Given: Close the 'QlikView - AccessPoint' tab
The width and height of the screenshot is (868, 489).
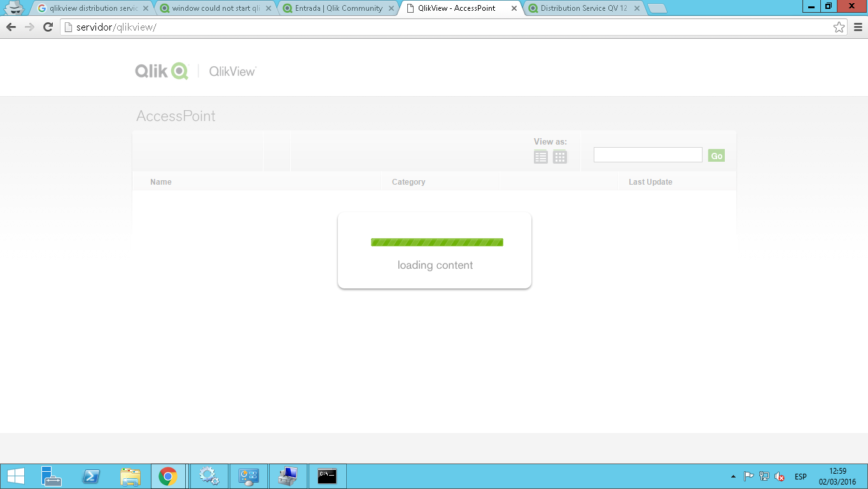Looking at the screenshot, I should click(x=514, y=9).
